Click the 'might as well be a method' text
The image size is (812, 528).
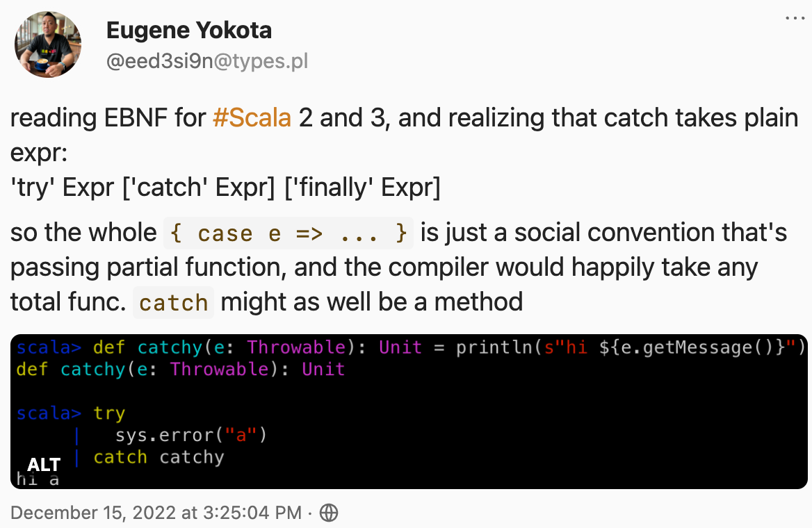[x=372, y=302]
